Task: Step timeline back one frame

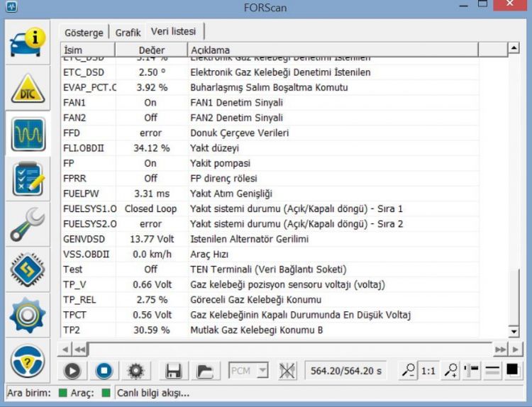Action: pyautogui.click(x=65, y=350)
